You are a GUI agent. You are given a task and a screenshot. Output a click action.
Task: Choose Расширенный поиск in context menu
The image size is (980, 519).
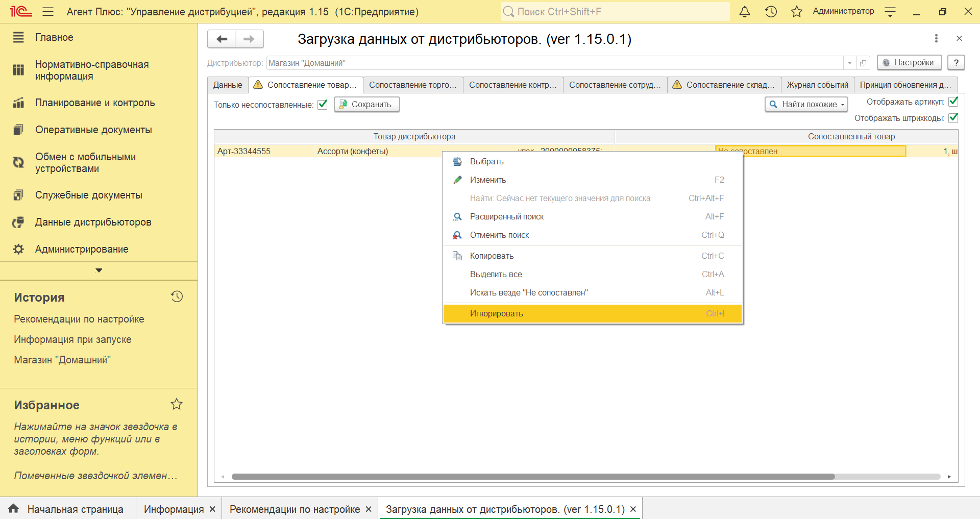point(593,216)
